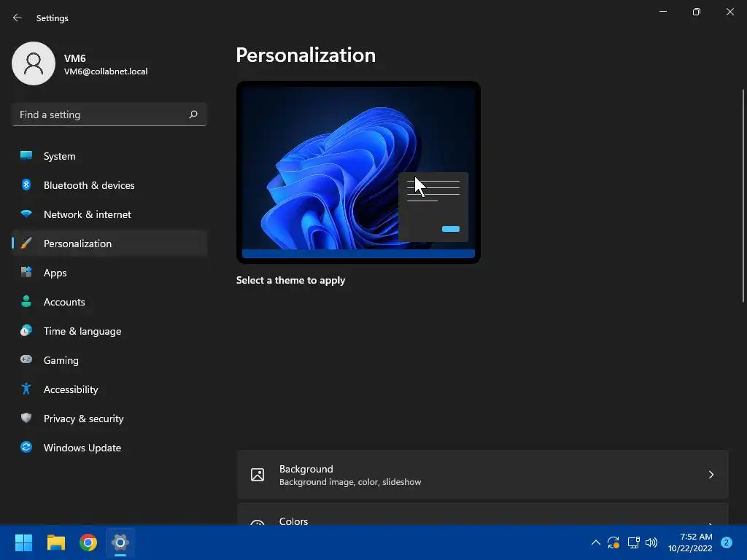The height and width of the screenshot is (560, 747).
Task: Click the Network wifi icon
Action: 26,214
